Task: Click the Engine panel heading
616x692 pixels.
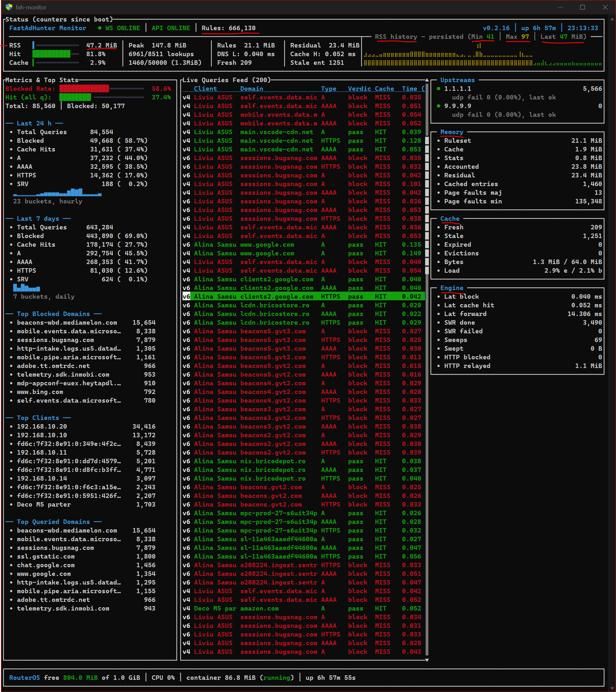Action: (452, 288)
